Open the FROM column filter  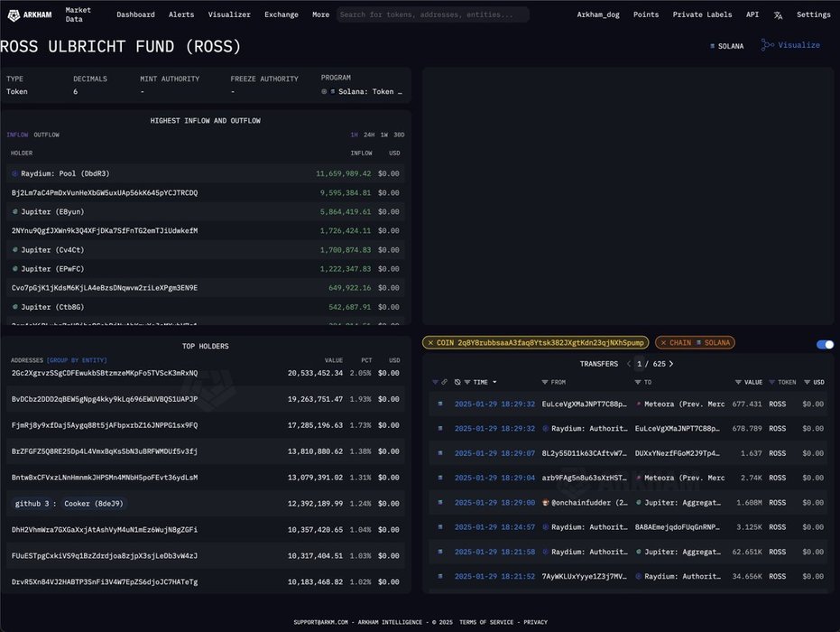click(x=544, y=383)
